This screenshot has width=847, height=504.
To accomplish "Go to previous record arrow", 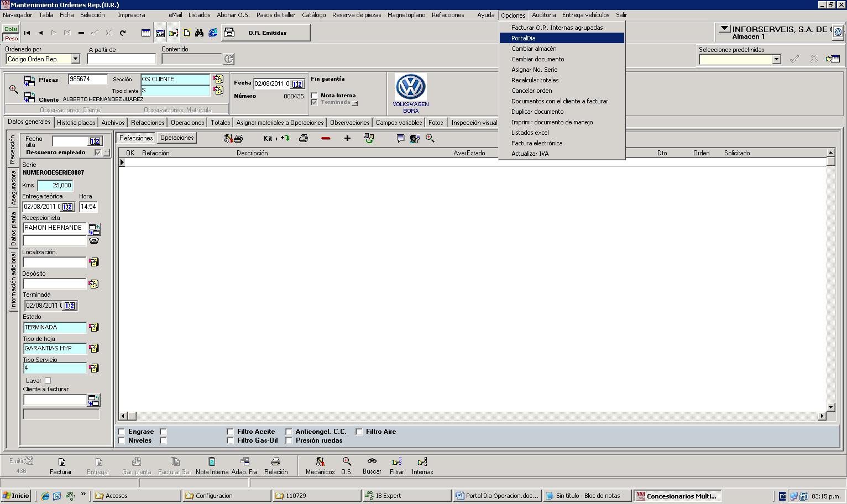I will click(40, 33).
